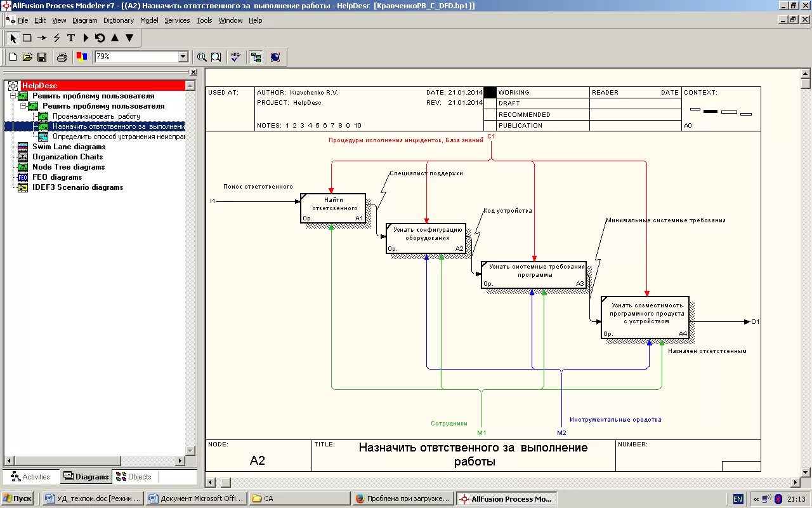Image resolution: width=812 pixels, height=508 pixels.
Task: Toggle the Model Explorer panel icon
Action: [256, 57]
